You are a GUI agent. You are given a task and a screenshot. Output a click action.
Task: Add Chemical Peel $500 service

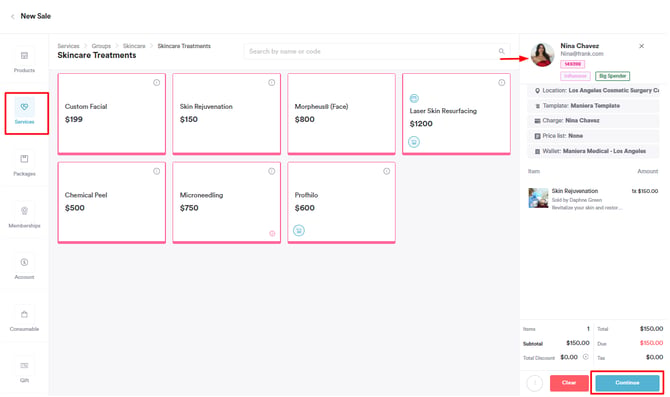point(112,202)
